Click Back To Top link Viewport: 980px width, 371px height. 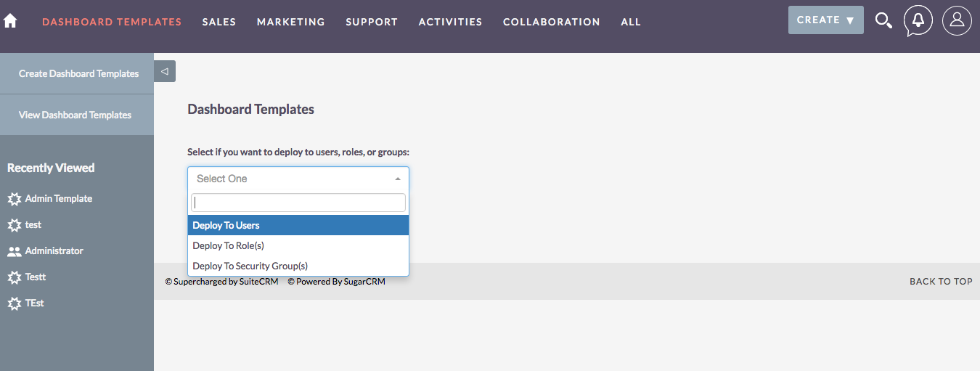tap(940, 281)
